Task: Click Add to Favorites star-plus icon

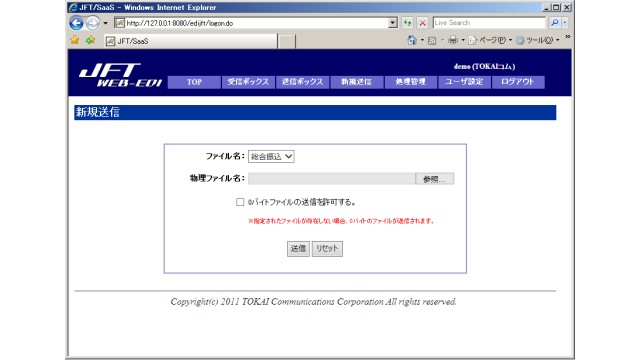Action: tap(90, 40)
